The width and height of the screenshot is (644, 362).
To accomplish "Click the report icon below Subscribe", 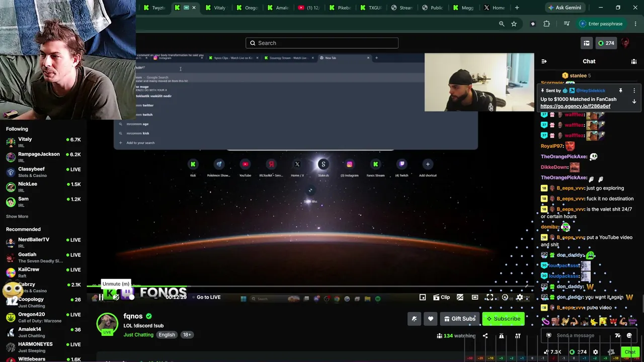I will tap(501, 335).
